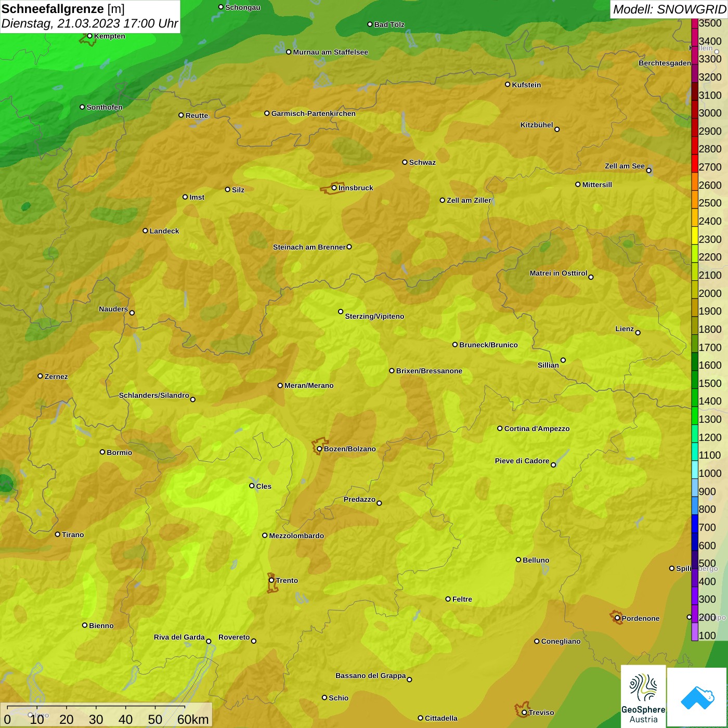Screen dimensions: 728x728
Task: Click the "Brixen/Bressanone" map label
Action: tap(429, 371)
